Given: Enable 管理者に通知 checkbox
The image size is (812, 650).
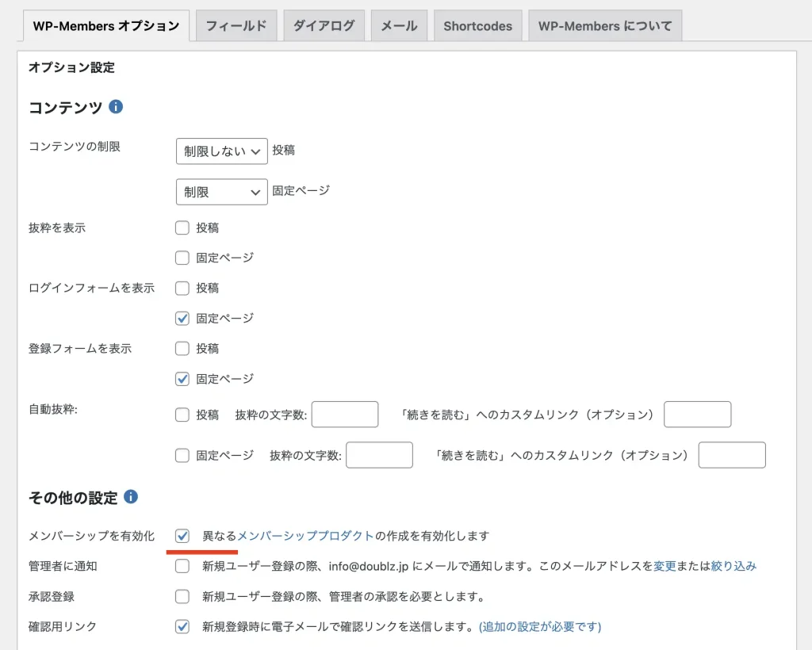Looking at the screenshot, I should point(182,566).
